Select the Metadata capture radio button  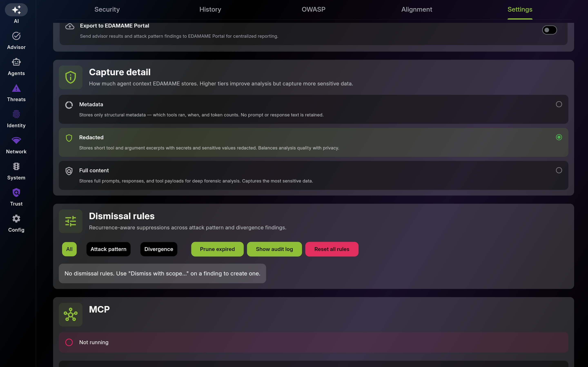click(559, 104)
